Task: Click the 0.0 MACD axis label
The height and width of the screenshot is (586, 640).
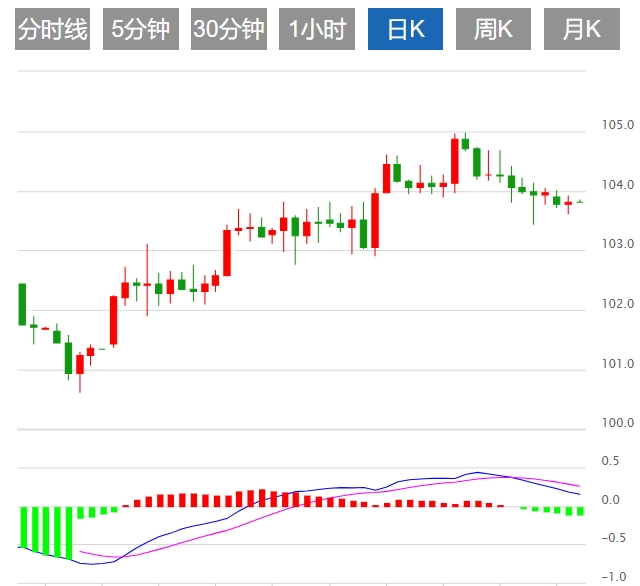Action: click(610, 499)
